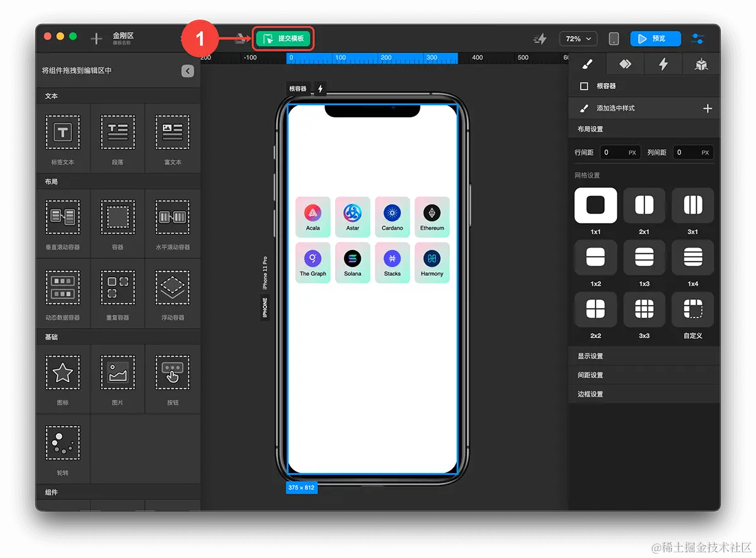Click the Cardano tile in phone preview
The height and width of the screenshot is (558, 756).
point(392,217)
